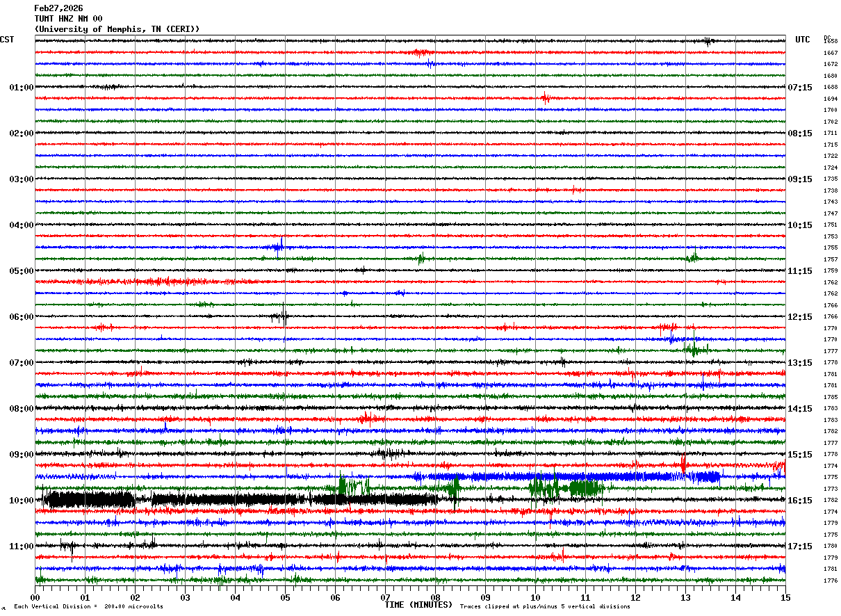
Task: Click the Traces clipped at plus/minus 5 note
Action: (545, 606)
